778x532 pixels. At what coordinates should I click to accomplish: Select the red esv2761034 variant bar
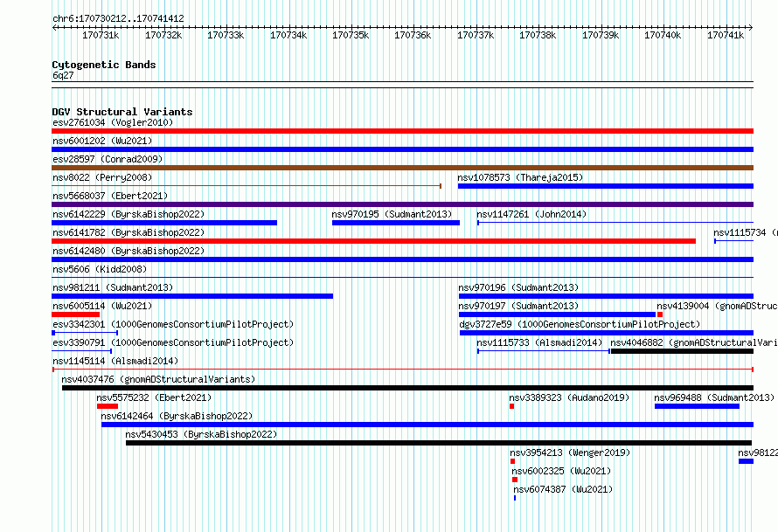coord(402,131)
